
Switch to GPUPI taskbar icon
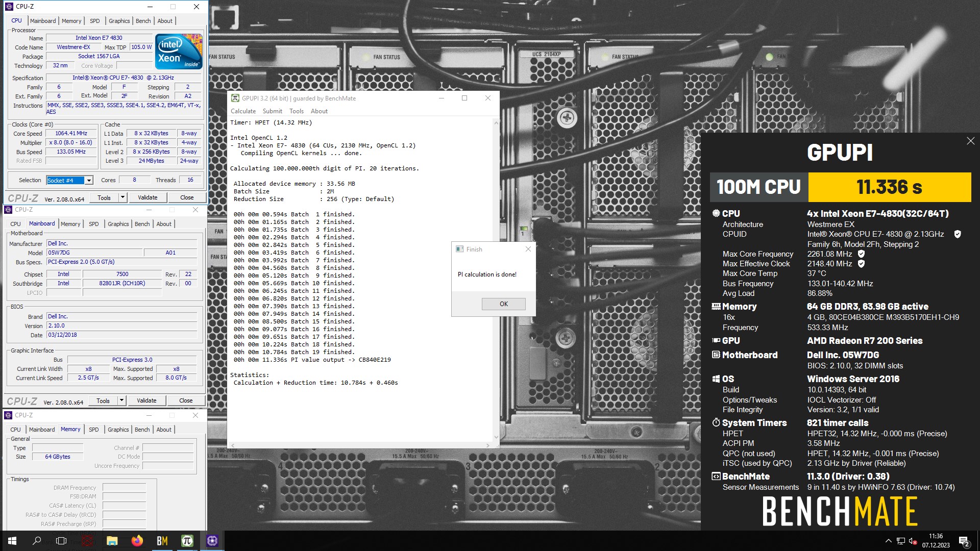click(x=187, y=541)
